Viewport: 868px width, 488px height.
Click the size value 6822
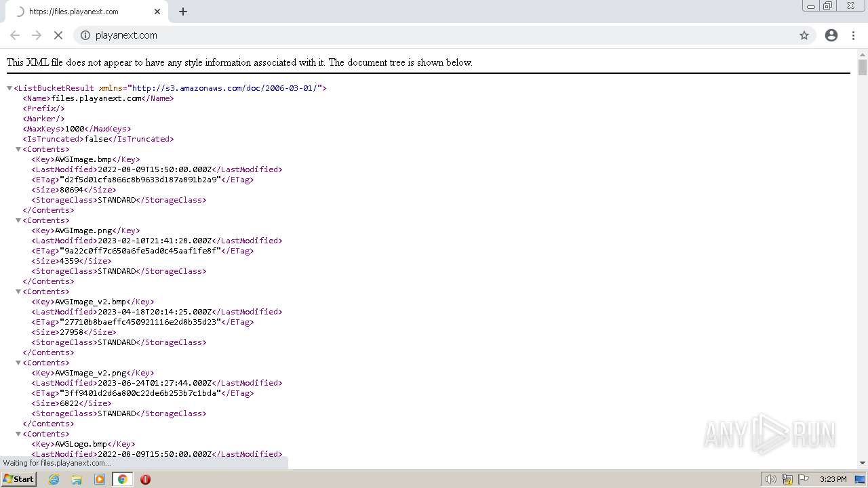(x=69, y=403)
